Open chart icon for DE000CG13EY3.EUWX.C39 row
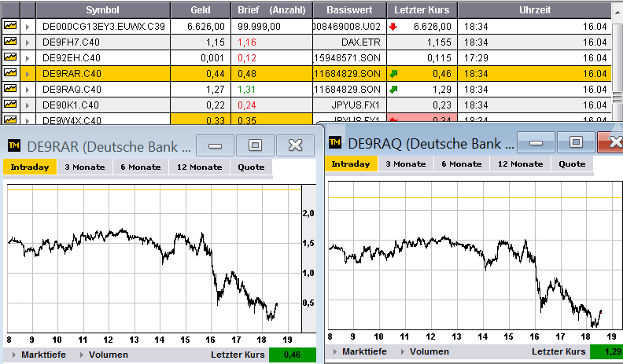Image resolution: width=623 pixels, height=364 pixels. pyautogui.click(x=10, y=26)
